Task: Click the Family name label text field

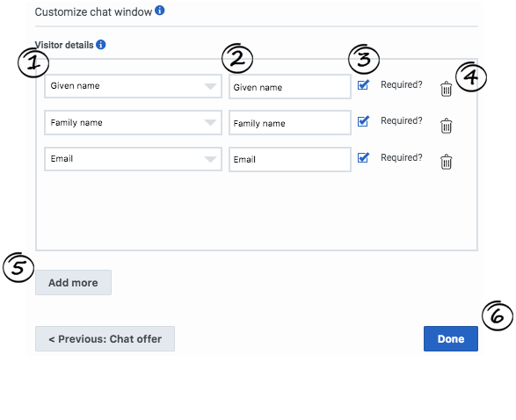Action: click(x=290, y=123)
